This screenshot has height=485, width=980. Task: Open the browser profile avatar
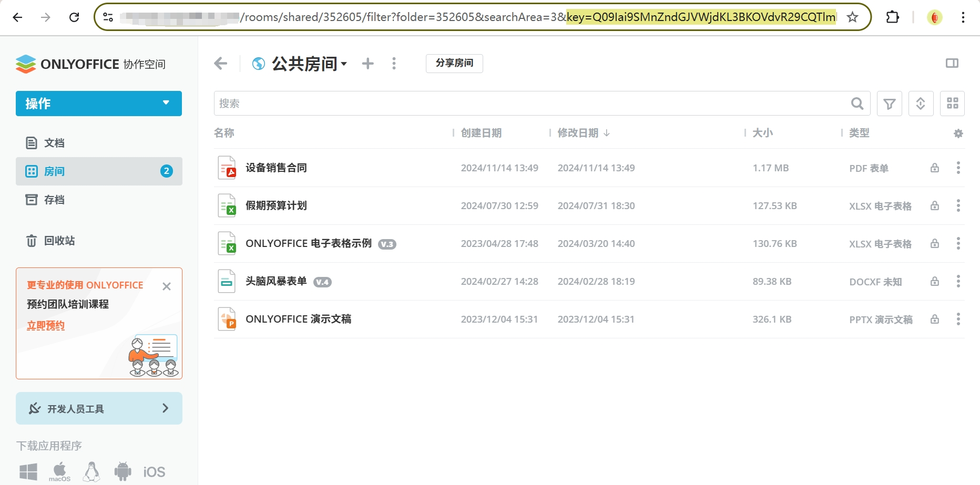point(935,17)
